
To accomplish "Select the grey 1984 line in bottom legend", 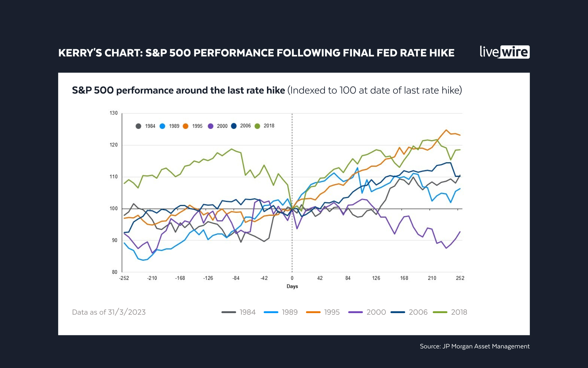I will tap(229, 312).
